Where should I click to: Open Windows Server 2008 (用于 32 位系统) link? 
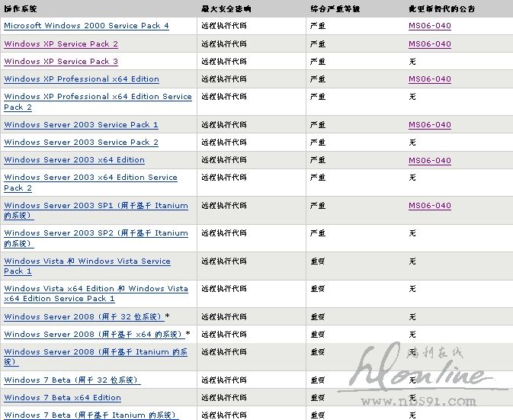84,316
